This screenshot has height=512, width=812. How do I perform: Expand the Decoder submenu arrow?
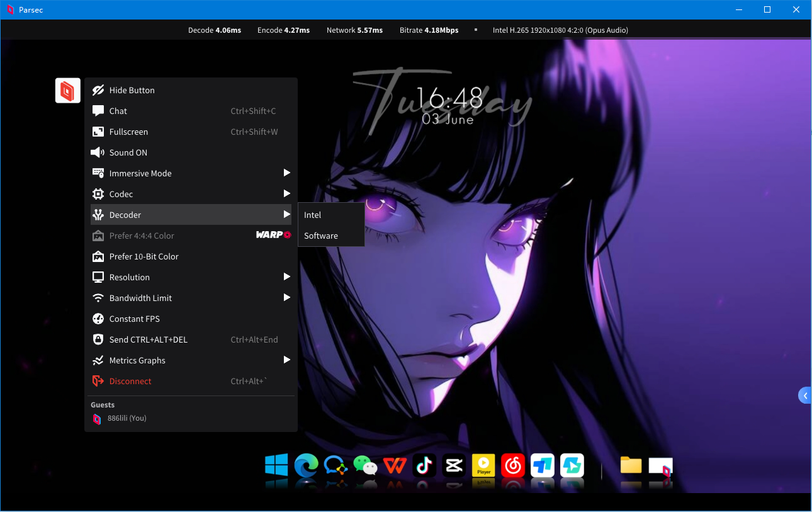286,214
